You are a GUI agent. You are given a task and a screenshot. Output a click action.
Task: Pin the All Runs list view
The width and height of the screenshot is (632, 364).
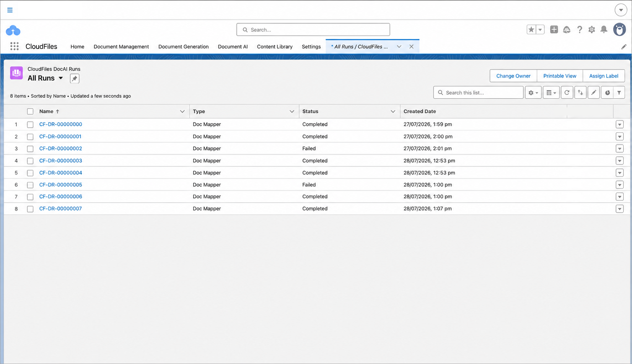[x=75, y=78]
